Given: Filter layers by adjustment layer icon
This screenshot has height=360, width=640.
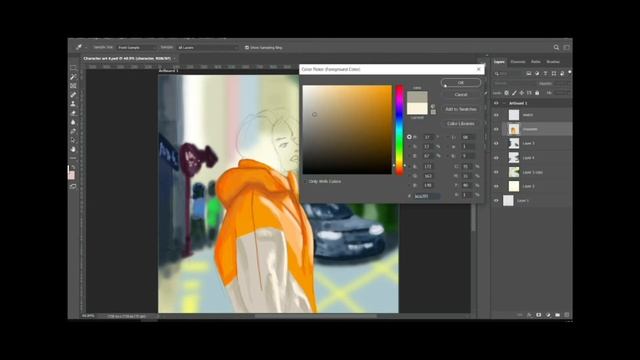Looking at the screenshot, I should [537, 73].
